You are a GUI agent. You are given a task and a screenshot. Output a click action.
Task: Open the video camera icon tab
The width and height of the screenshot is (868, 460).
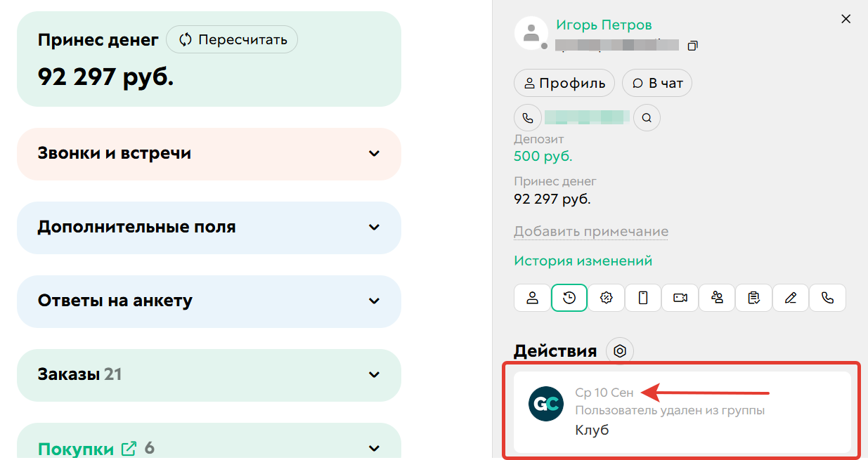[x=680, y=298]
